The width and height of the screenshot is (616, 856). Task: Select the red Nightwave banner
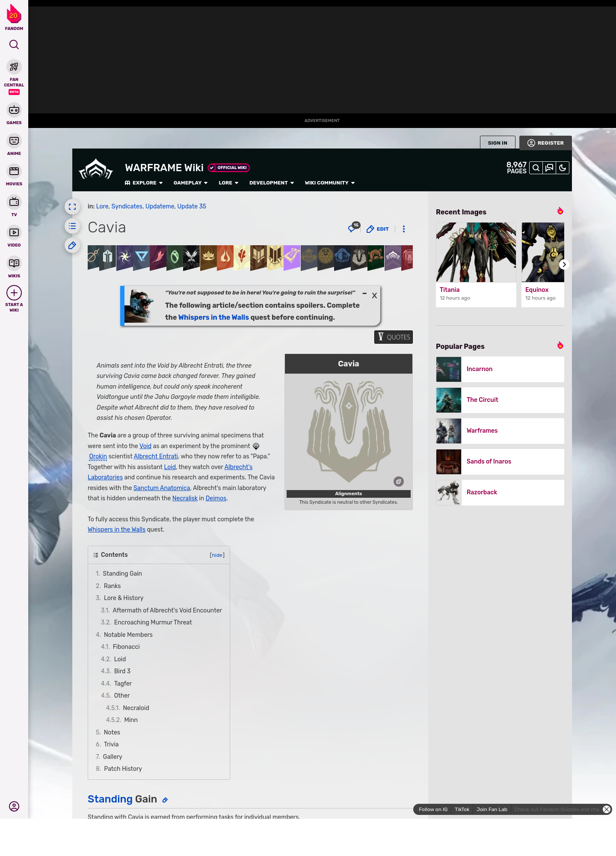pyautogui.click(x=407, y=257)
